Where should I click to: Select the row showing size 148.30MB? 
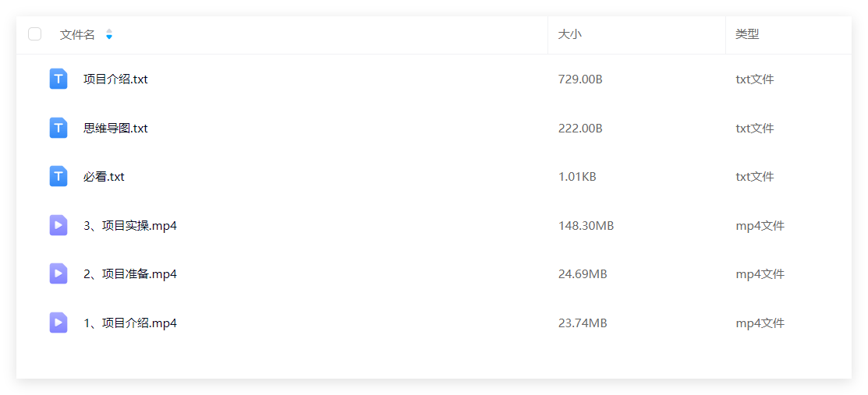434,225
